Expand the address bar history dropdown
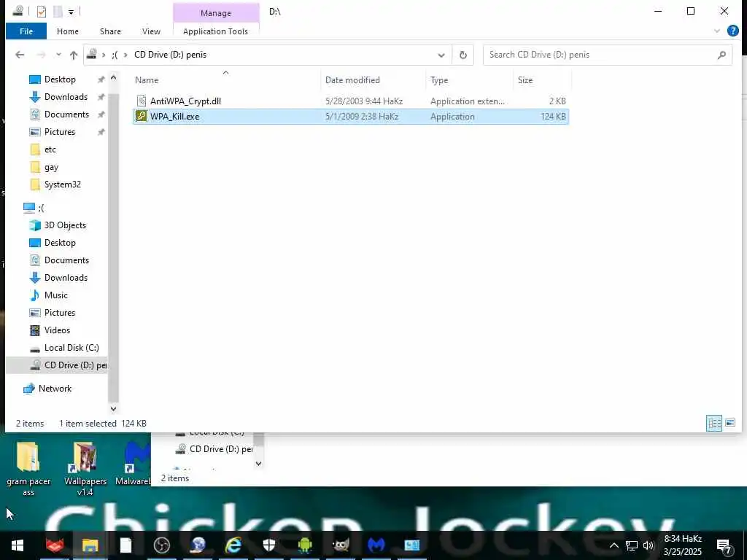747x560 pixels. point(441,55)
